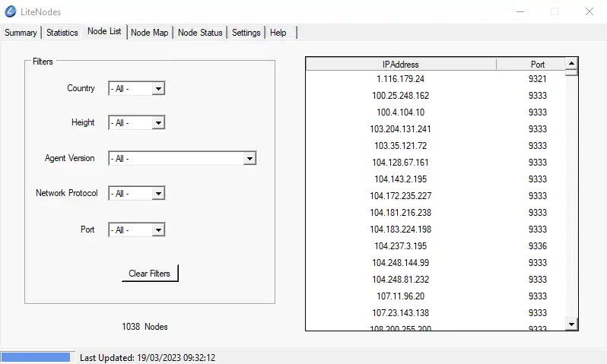This screenshot has width=607, height=364.
Task: Switch to the Statistics tab
Action: pyautogui.click(x=62, y=33)
